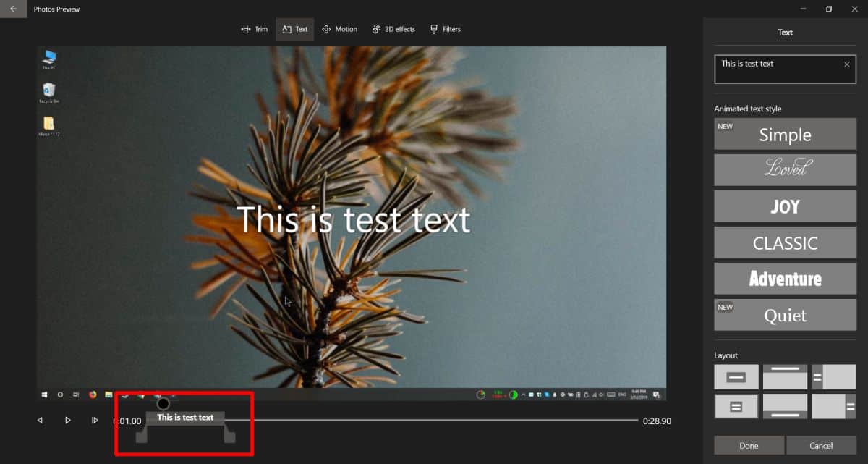The height and width of the screenshot is (464, 868).
Task: Choose the Quiet text style
Action: (x=785, y=315)
